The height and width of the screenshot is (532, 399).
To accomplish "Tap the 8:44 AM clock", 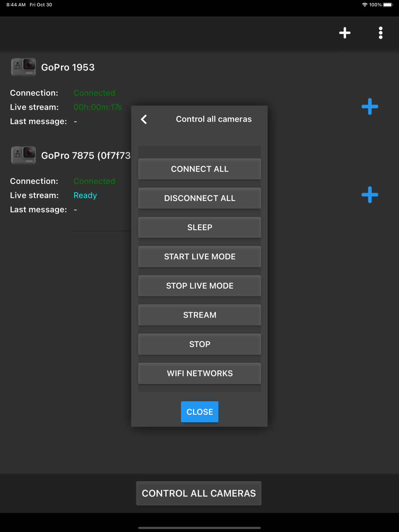I will (16, 5).
